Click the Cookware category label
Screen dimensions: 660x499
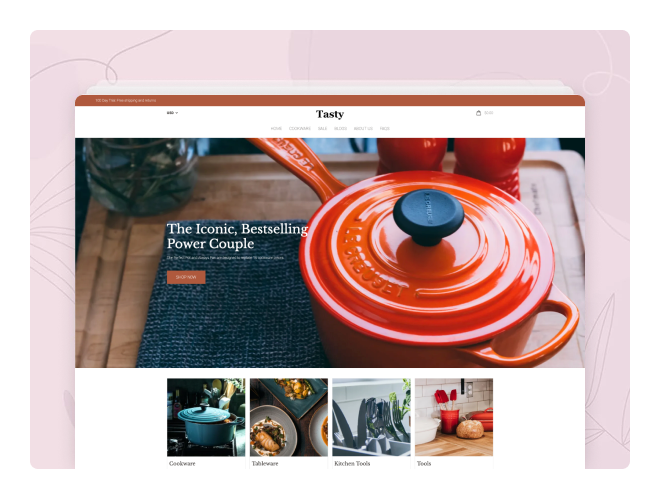[x=182, y=463]
